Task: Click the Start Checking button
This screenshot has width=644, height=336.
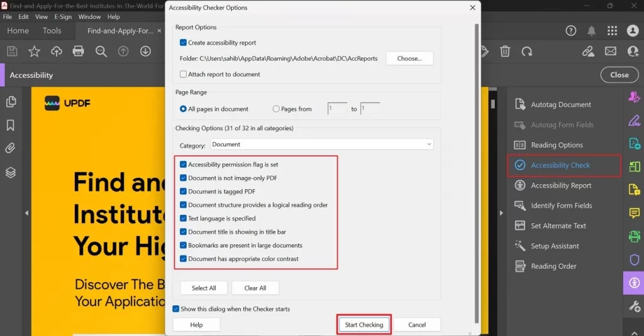Action: click(x=364, y=325)
